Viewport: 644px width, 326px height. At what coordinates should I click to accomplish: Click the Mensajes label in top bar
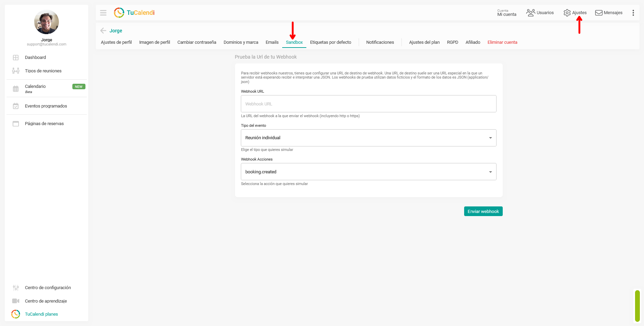613,13
